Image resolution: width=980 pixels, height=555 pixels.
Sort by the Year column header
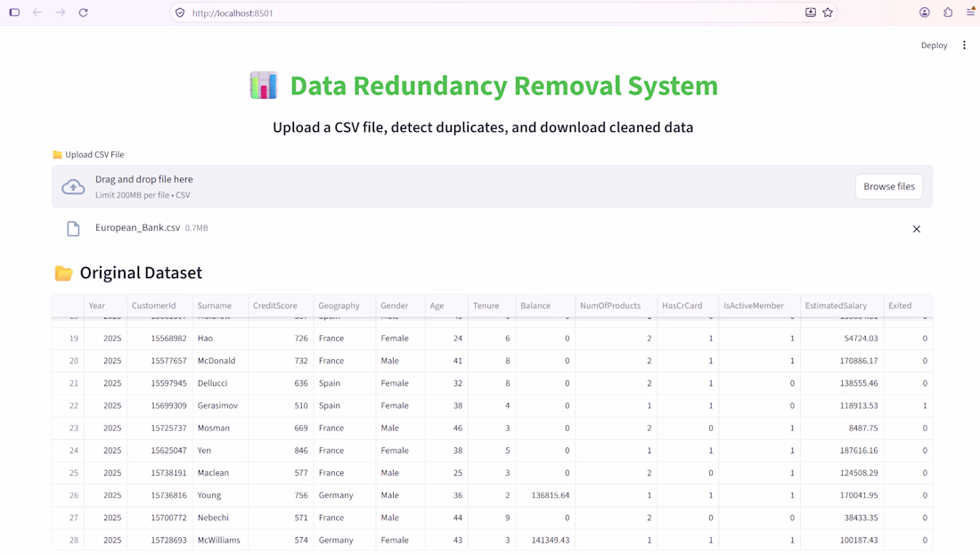[106, 306]
